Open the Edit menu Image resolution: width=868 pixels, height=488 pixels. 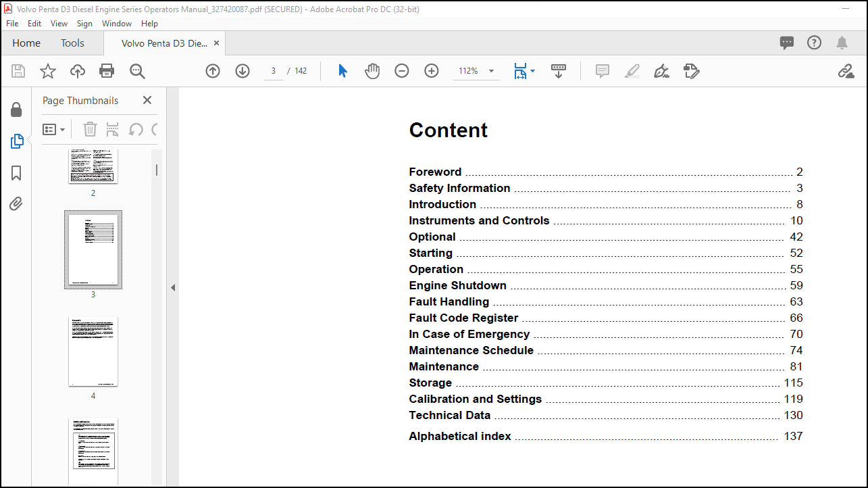[x=34, y=24]
